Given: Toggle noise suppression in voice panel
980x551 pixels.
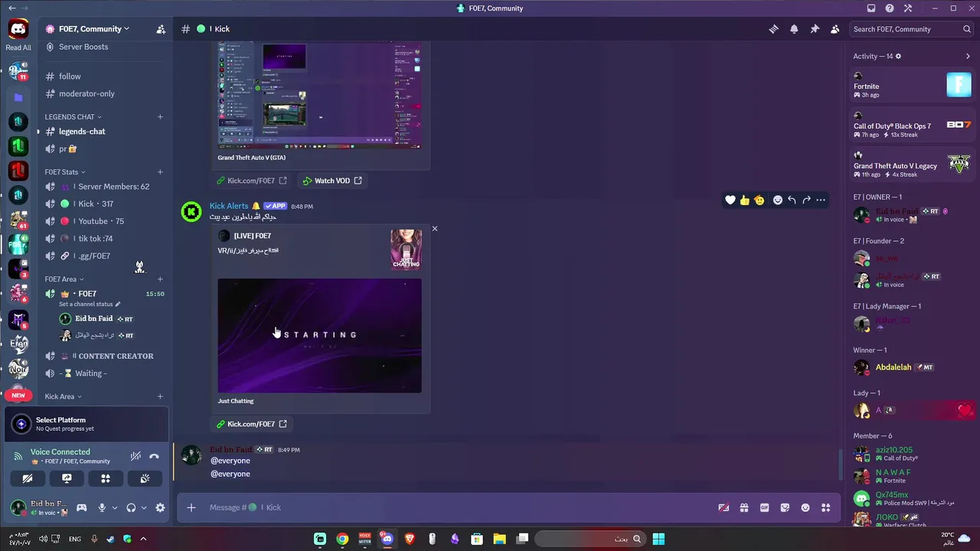Looking at the screenshot, I should click(x=136, y=456).
